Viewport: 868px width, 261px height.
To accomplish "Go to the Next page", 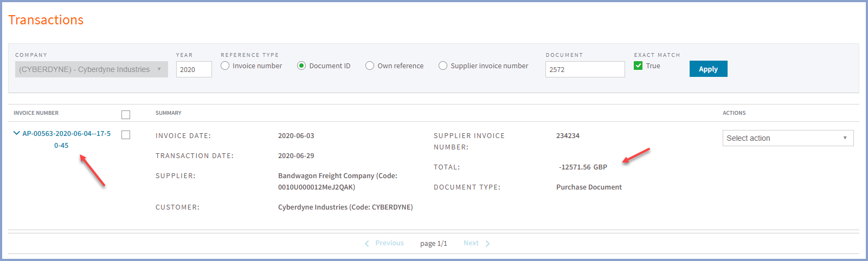I will tap(471, 243).
